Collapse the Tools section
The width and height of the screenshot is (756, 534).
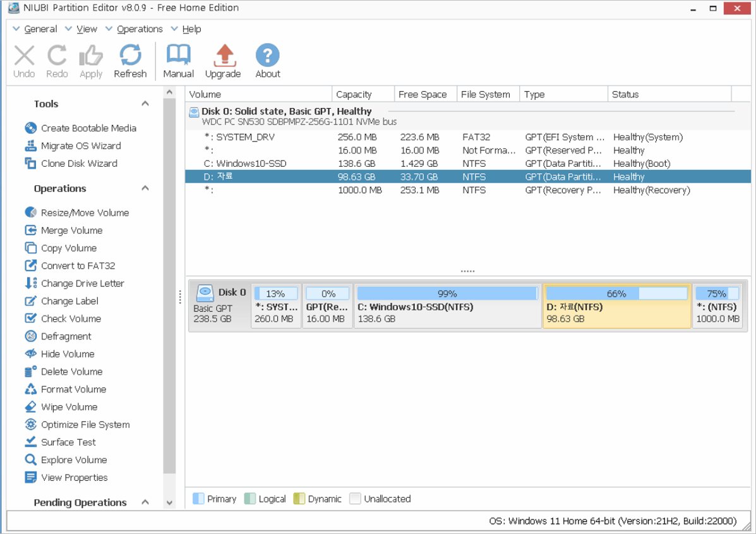click(145, 104)
